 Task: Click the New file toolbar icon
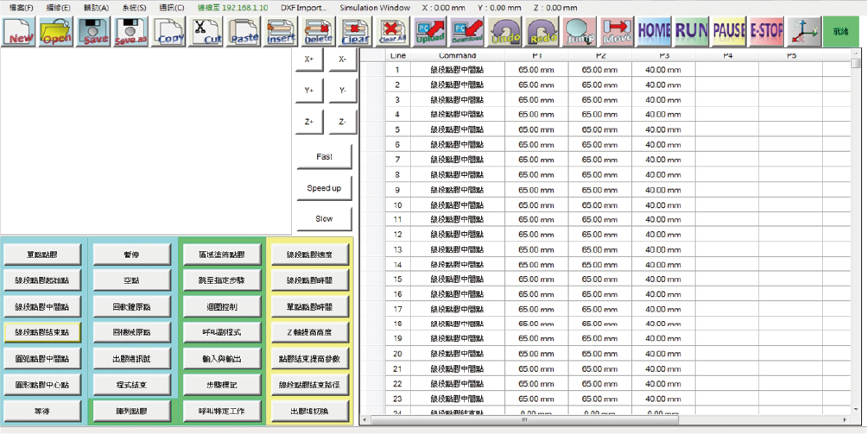[19, 32]
